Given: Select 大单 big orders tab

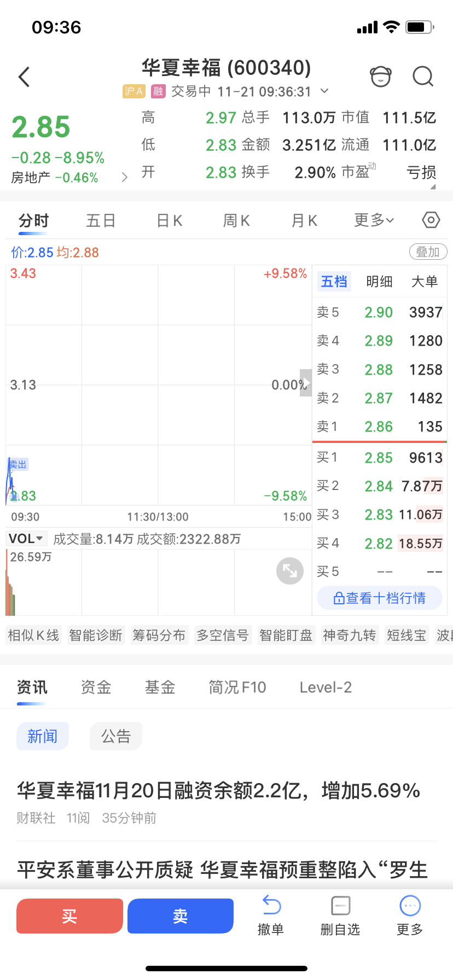Looking at the screenshot, I should 425,282.
